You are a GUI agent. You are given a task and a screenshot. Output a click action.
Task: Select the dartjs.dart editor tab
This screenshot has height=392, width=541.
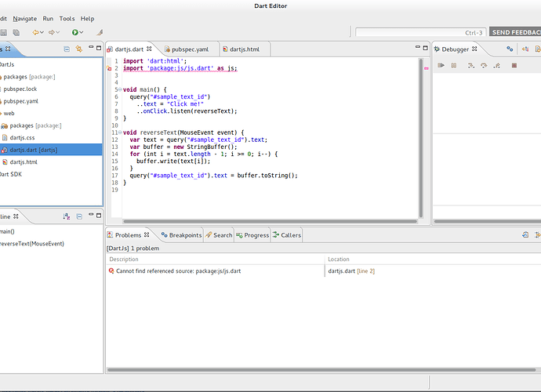(129, 49)
